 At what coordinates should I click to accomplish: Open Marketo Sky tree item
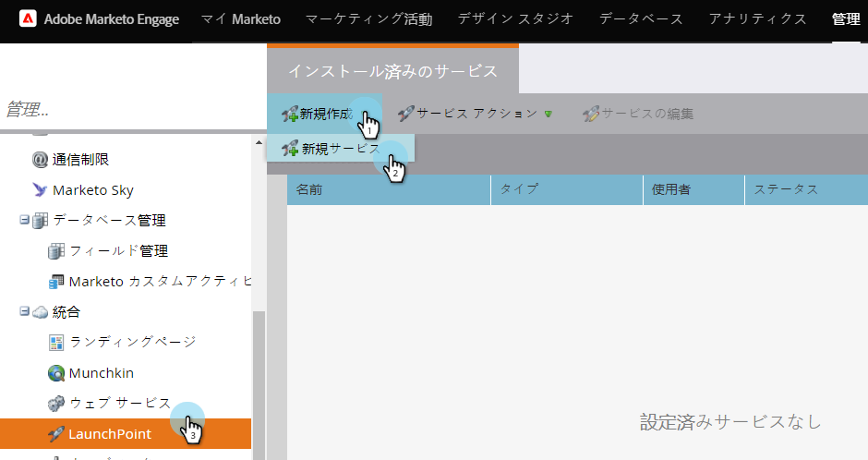[93, 190]
